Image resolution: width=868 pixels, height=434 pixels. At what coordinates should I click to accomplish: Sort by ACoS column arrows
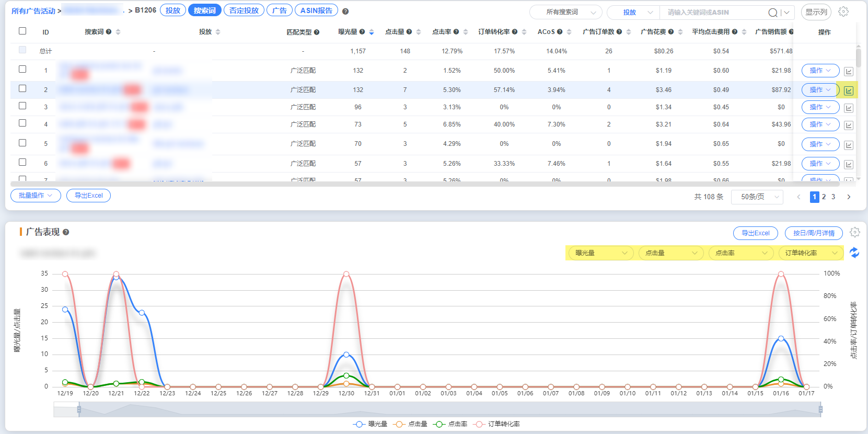[569, 32]
